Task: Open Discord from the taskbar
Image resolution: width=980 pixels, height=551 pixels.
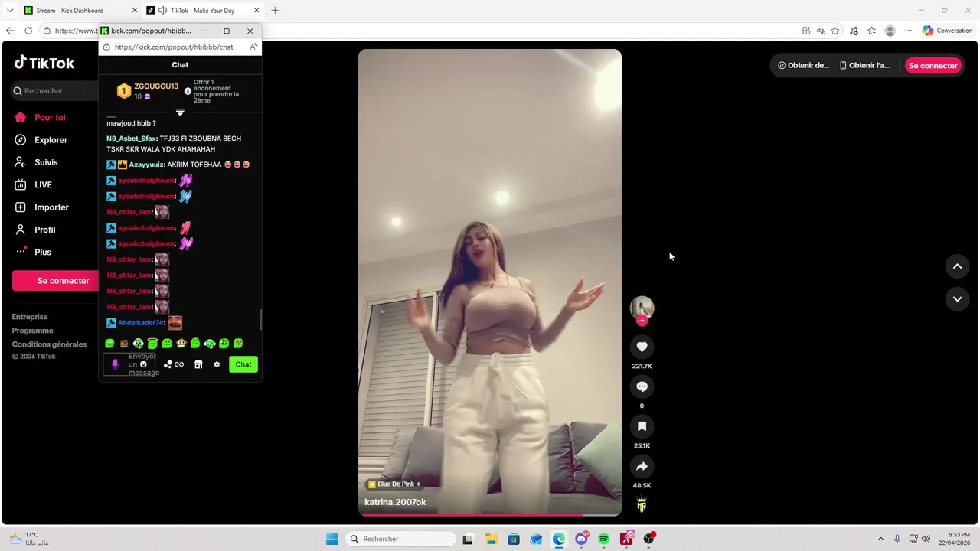Action: pos(582,539)
